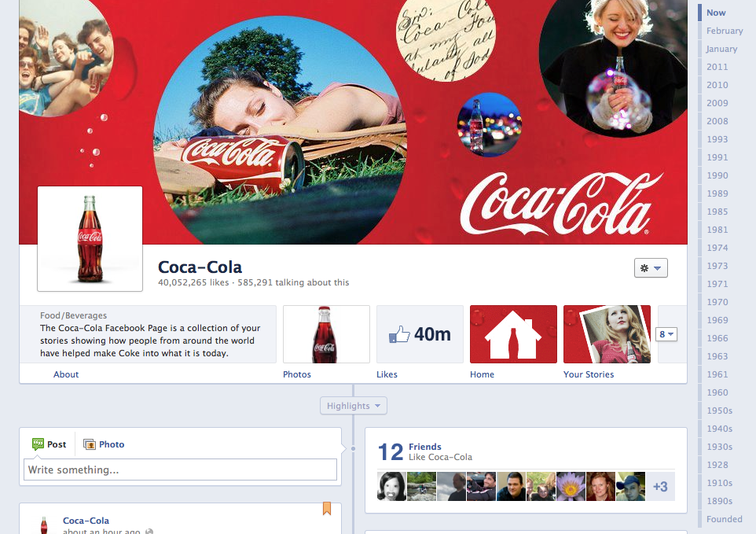
Task: Select the Post speech bubble icon
Action: [39, 444]
